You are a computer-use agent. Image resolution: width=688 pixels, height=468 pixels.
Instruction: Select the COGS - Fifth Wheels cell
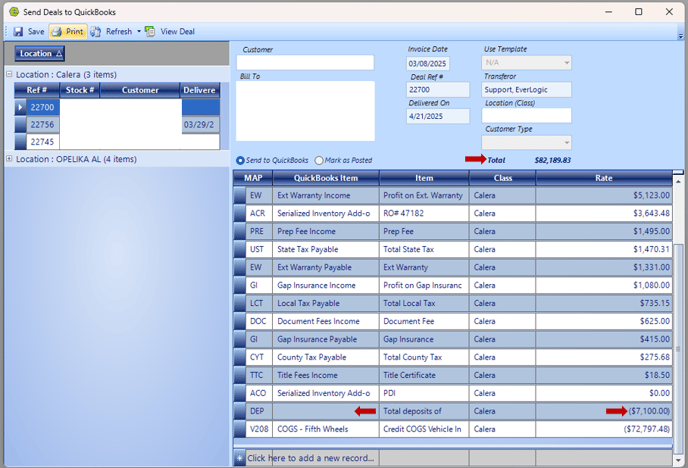pos(326,429)
